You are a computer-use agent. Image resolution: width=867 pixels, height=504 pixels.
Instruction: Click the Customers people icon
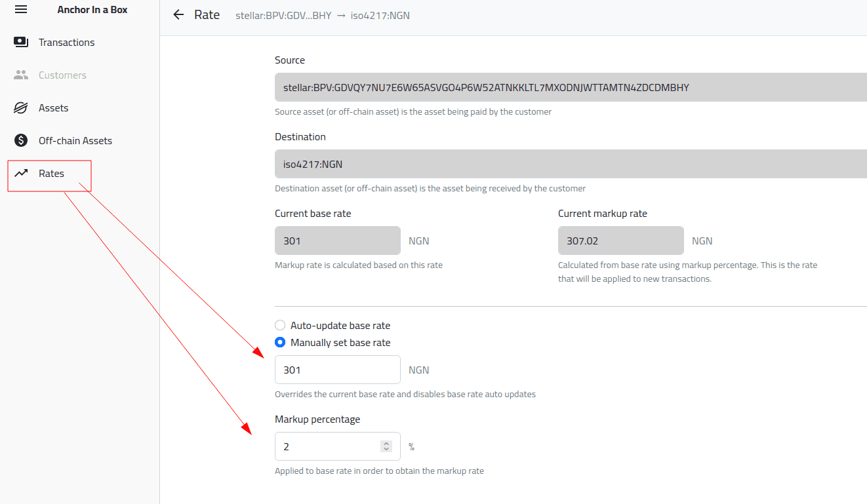pyautogui.click(x=21, y=75)
